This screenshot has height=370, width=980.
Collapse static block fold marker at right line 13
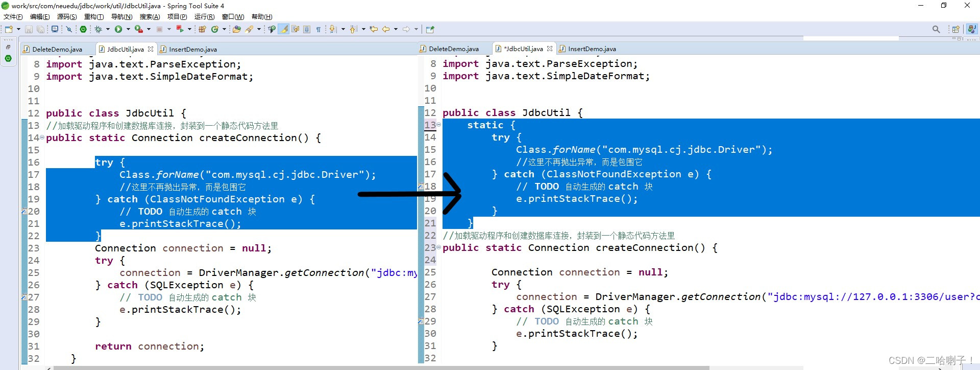[438, 125]
